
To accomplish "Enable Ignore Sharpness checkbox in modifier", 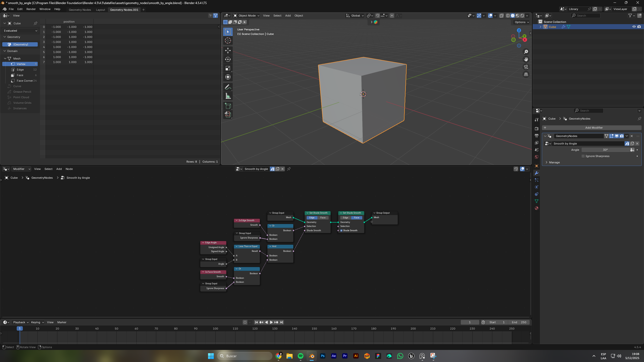I will click(x=583, y=156).
